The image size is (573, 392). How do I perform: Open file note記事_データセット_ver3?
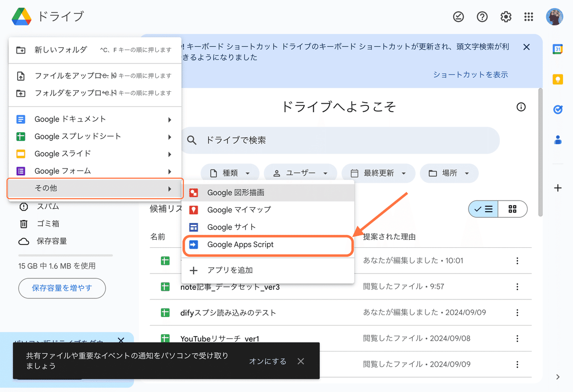(x=230, y=287)
